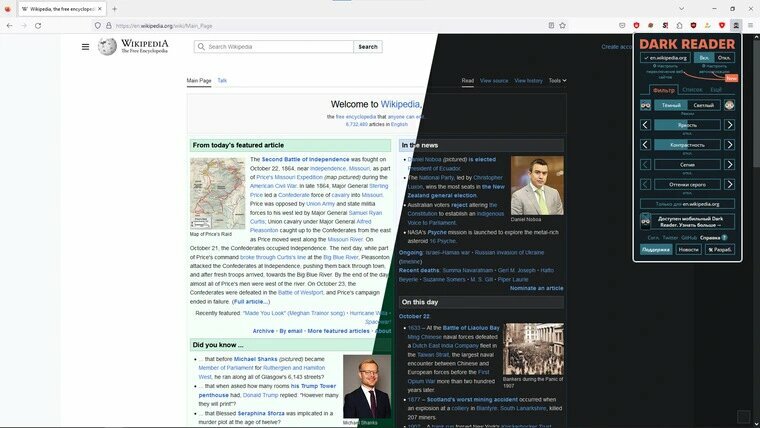760x428 pixels.
Task: Click the tracking protection shield icon
Action: coord(97,26)
